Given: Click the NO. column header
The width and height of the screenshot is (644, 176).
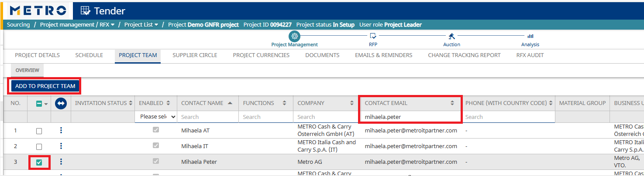Looking at the screenshot, I should pos(15,103).
